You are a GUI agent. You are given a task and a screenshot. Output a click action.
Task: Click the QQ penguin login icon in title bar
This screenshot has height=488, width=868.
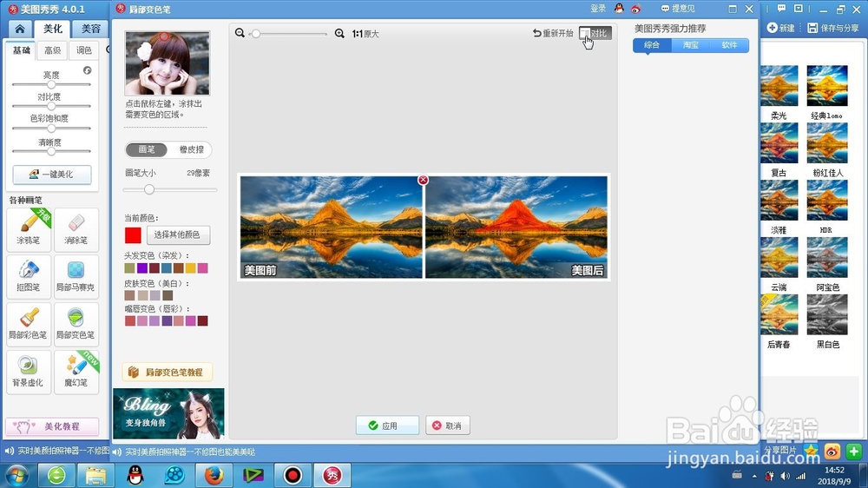(x=619, y=9)
